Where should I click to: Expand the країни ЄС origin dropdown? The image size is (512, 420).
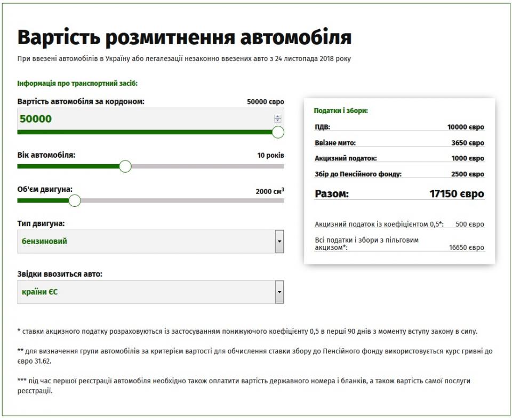[150, 292]
